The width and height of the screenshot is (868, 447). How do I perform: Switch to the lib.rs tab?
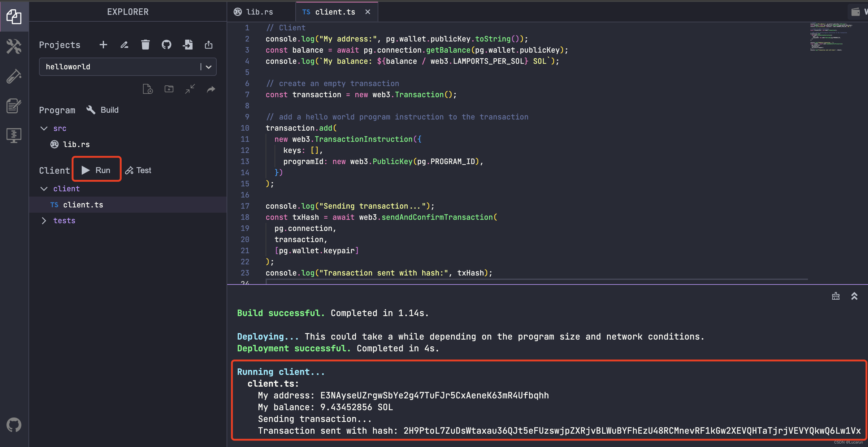(259, 12)
